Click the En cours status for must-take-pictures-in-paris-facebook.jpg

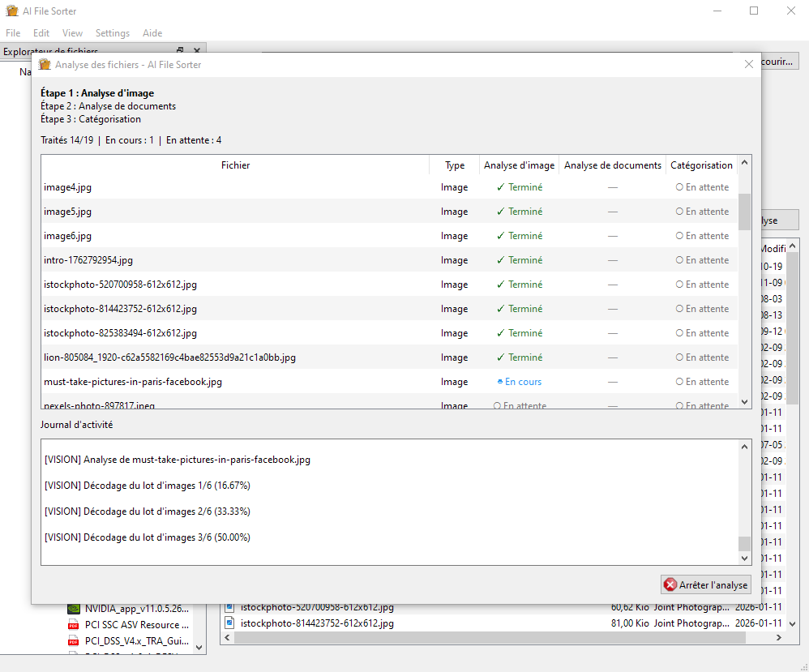(519, 382)
